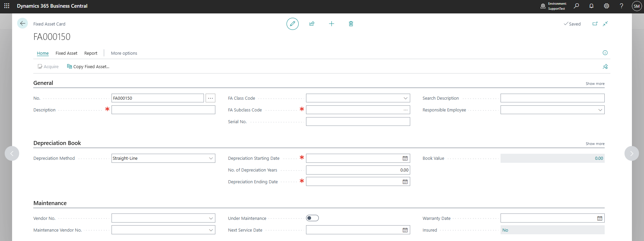This screenshot has width=644, height=241.
Task: Click the share icon
Action: (312, 24)
